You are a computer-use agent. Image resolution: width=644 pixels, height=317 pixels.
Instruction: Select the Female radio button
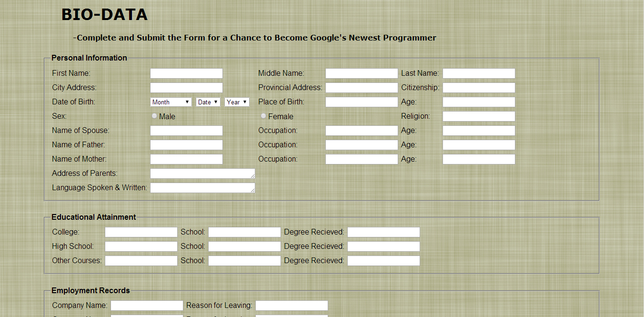[x=263, y=116]
